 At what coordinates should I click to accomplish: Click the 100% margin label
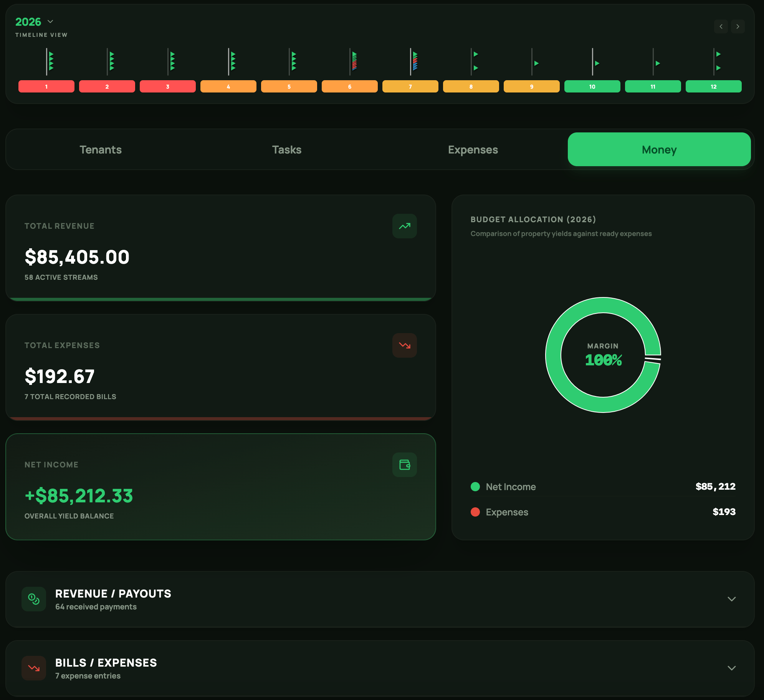point(603,360)
